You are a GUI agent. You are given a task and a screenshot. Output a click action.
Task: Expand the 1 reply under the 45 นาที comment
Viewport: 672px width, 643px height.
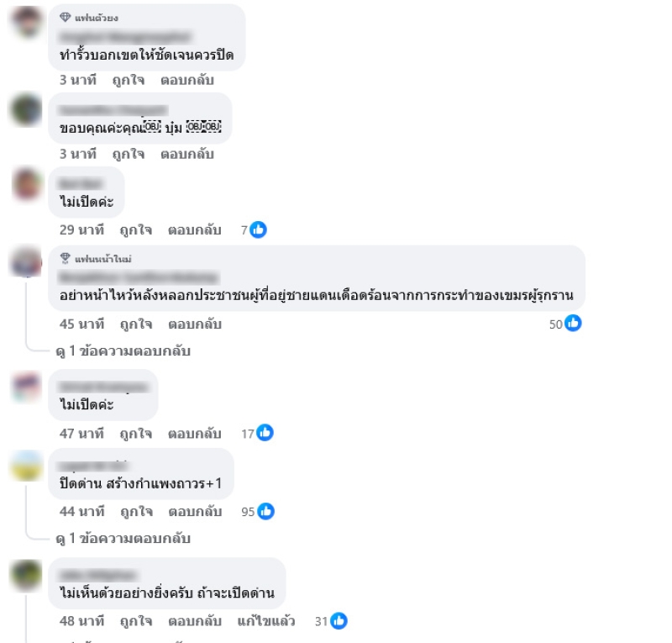[x=123, y=351]
